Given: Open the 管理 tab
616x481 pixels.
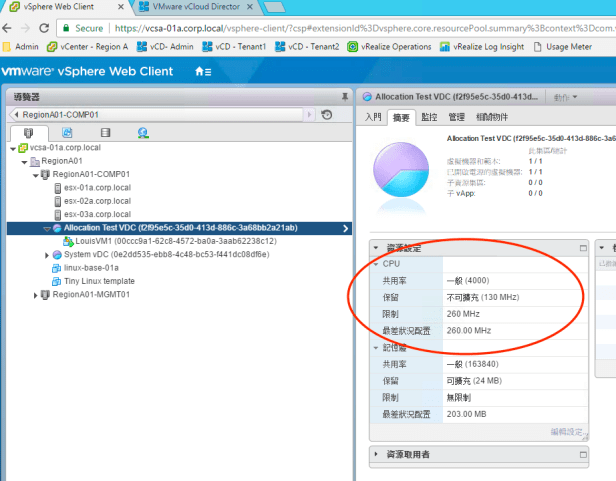Looking at the screenshot, I should click(456, 117).
